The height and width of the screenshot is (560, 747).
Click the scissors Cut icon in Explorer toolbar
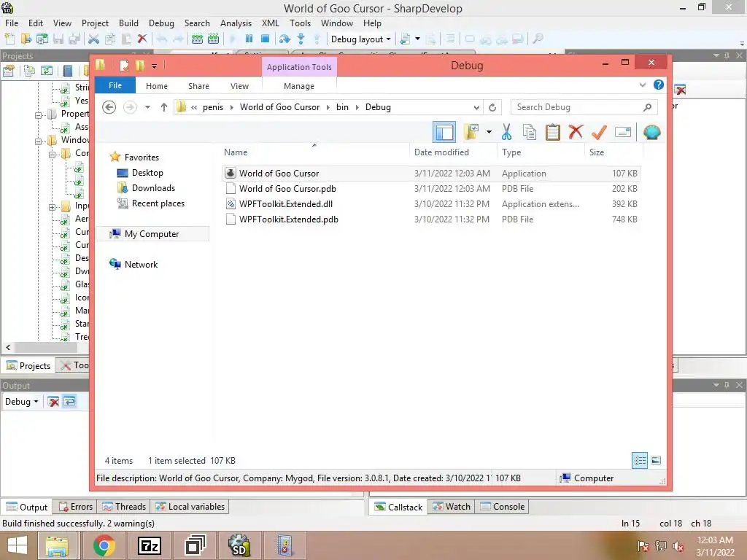pos(506,132)
